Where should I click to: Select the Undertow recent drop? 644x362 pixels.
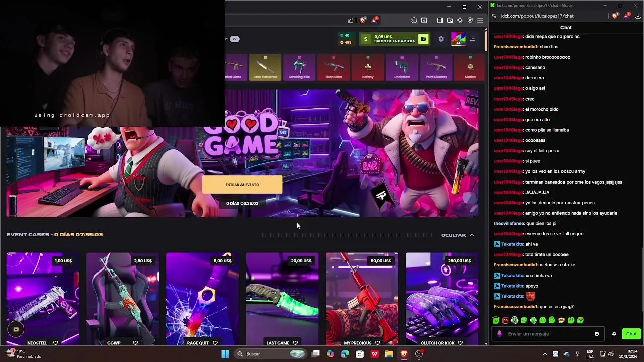click(402, 67)
